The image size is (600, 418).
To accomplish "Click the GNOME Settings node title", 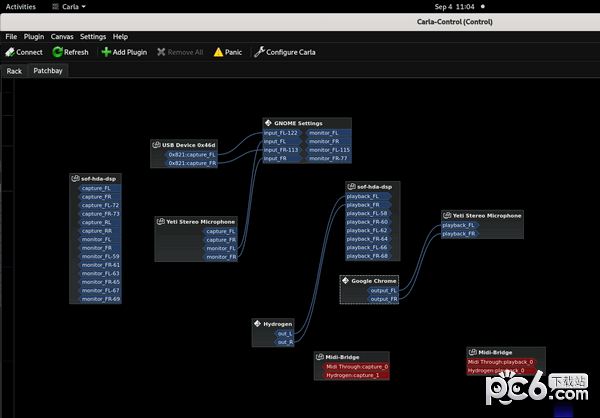I will [x=298, y=123].
